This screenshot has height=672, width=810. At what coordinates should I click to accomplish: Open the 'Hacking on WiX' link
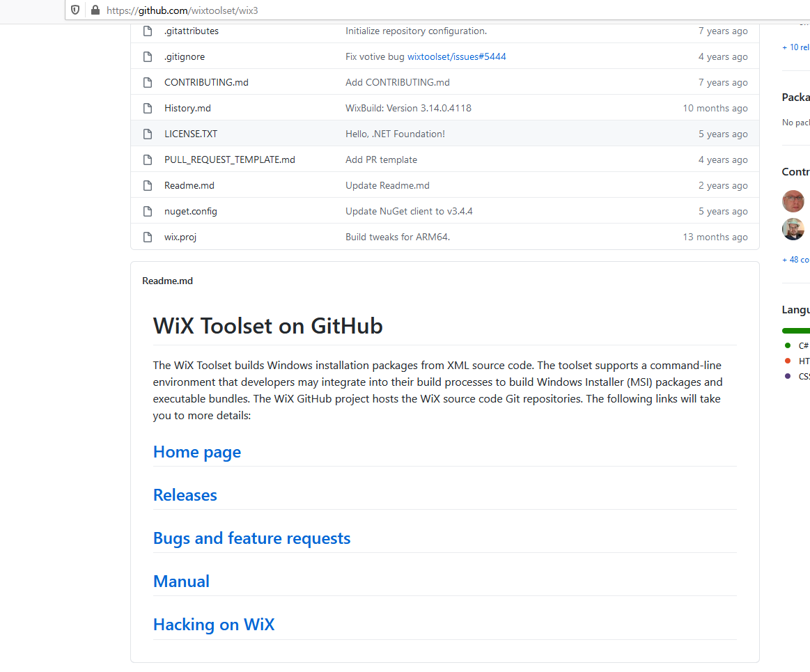(214, 625)
